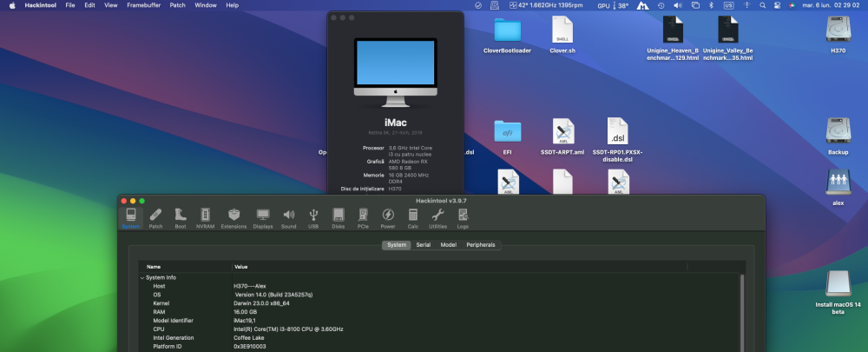Select the RAM 16.00 GB row
Image resolution: width=868 pixels, height=352 pixels.
(439, 312)
